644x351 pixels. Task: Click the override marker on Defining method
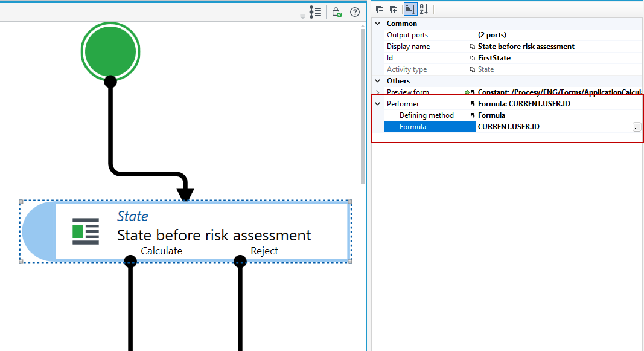(x=473, y=115)
